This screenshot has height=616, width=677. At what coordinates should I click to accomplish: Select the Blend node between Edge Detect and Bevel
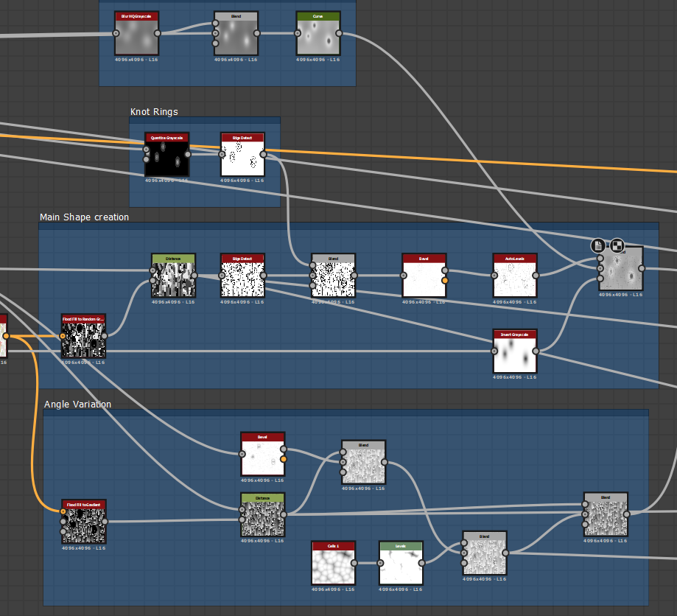pyautogui.click(x=333, y=276)
